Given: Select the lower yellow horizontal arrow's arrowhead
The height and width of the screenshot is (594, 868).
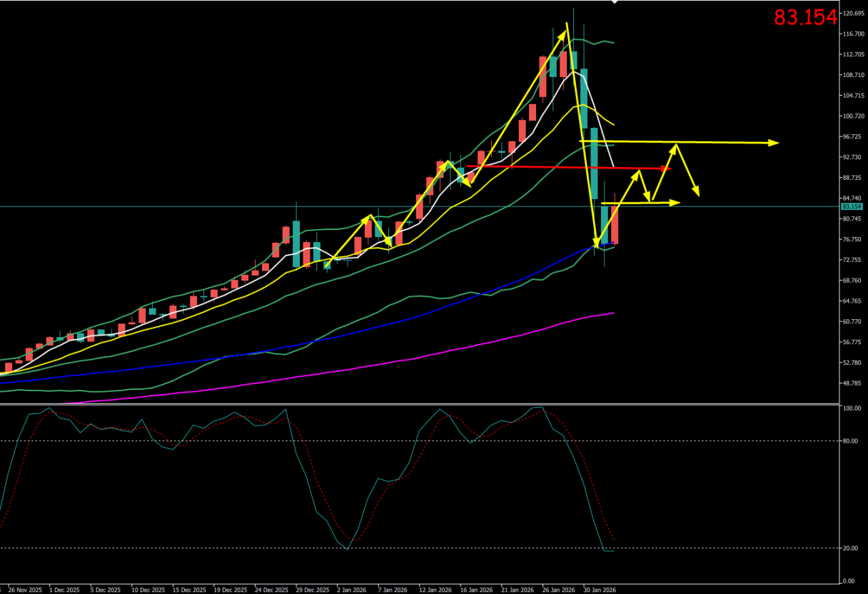Looking at the screenshot, I should (x=675, y=203).
